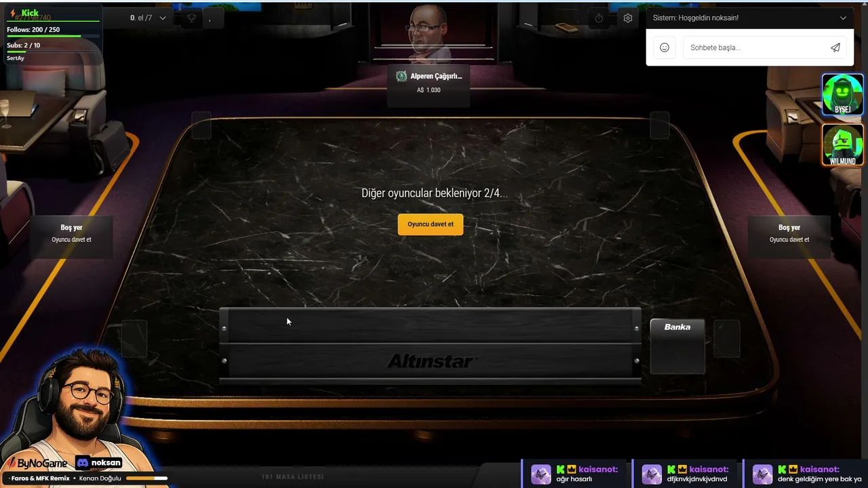Click the Follows 200 / 250 progress bar

tap(53, 36)
